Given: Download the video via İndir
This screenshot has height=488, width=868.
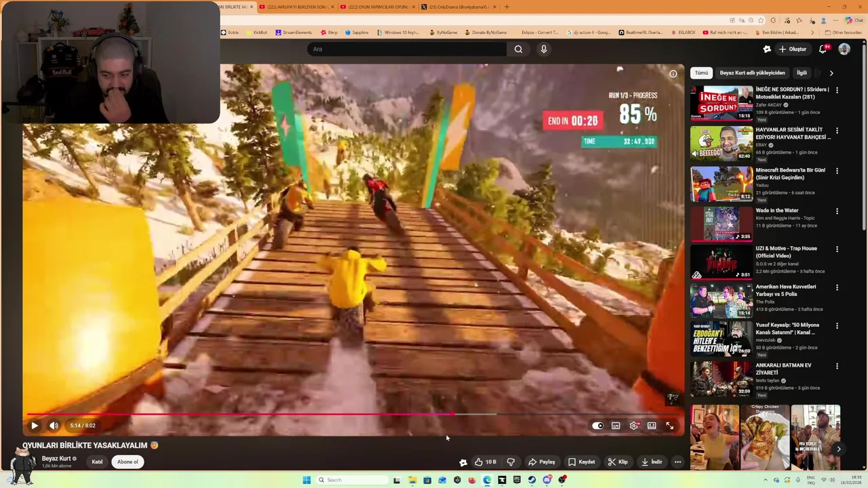Looking at the screenshot, I should 652,462.
